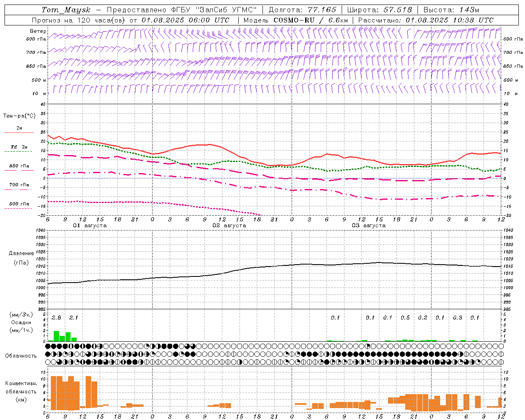Click the 2.8 precipitation total value
The width and height of the screenshot is (525, 420).
coord(56,318)
